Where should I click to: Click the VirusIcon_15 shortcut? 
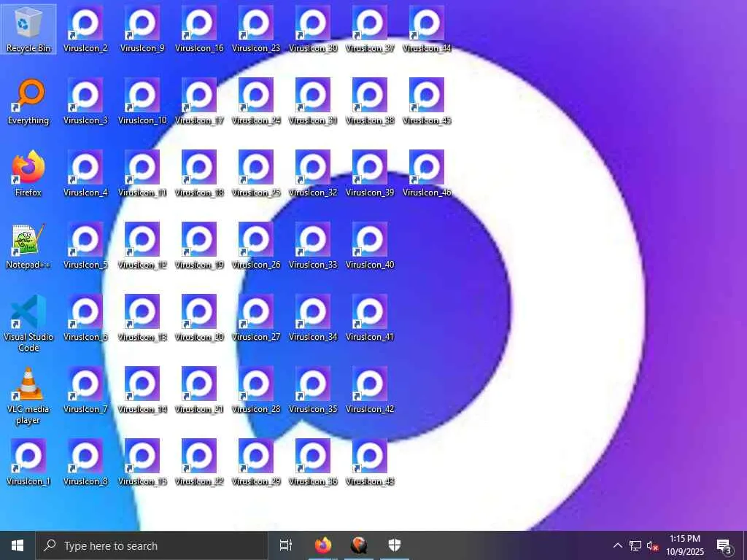(142, 462)
